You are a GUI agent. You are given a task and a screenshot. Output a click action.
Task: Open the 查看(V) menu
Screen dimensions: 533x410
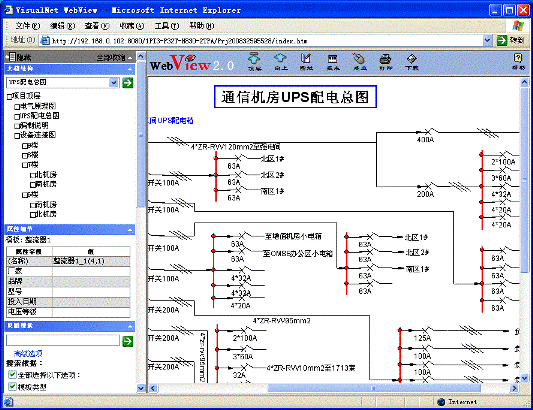[x=97, y=26]
